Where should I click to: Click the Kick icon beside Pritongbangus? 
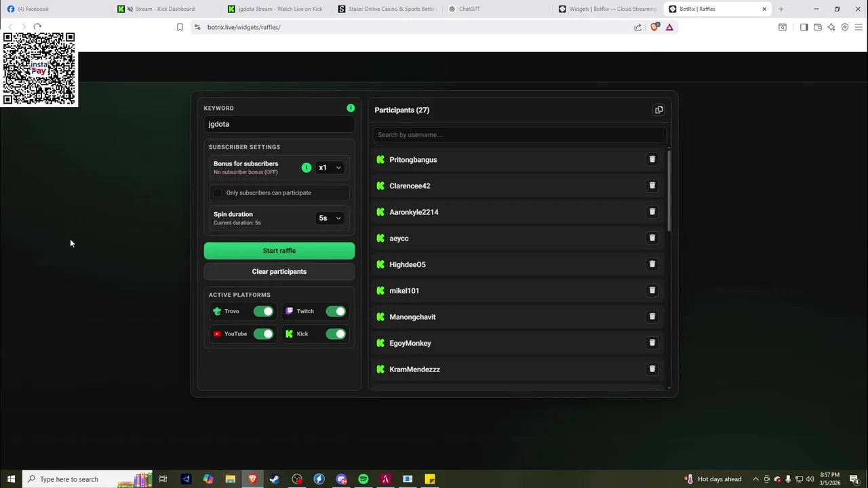[x=380, y=159]
